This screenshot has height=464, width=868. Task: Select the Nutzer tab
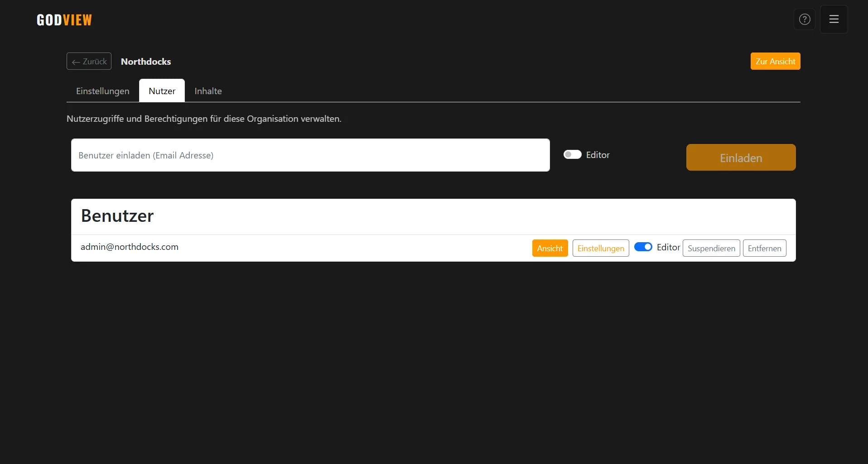pos(161,90)
